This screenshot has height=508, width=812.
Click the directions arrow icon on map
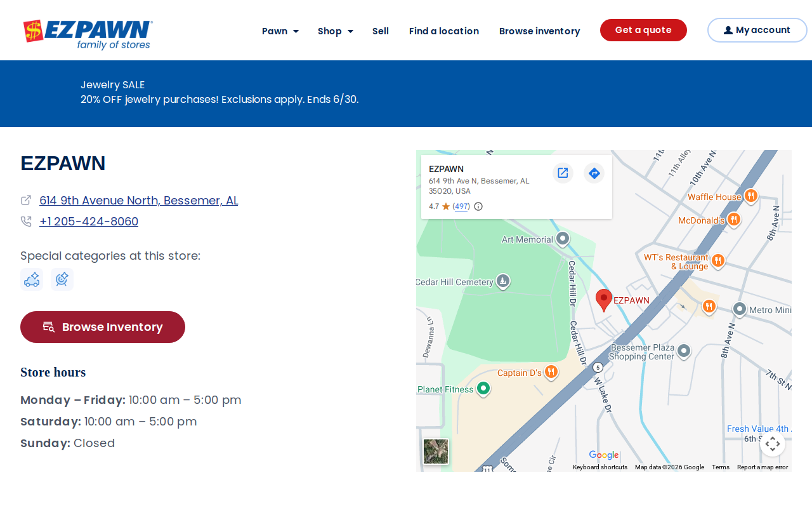(x=594, y=173)
